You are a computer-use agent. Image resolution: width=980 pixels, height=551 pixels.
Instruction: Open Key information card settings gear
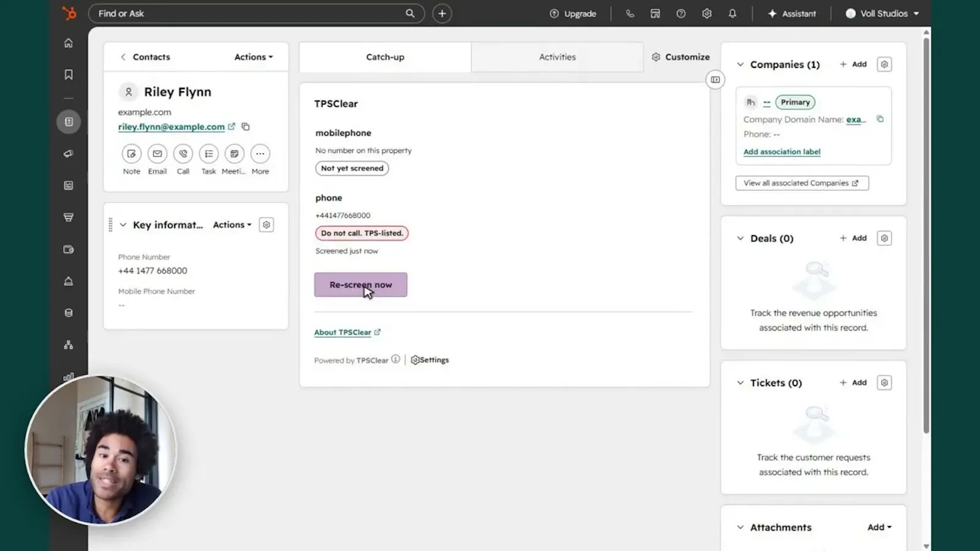(x=266, y=225)
